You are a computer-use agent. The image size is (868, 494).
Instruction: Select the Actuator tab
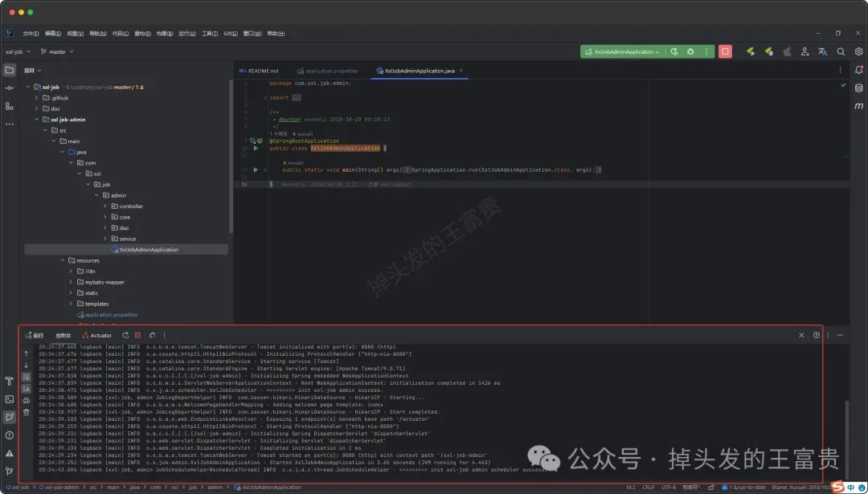(x=97, y=335)
